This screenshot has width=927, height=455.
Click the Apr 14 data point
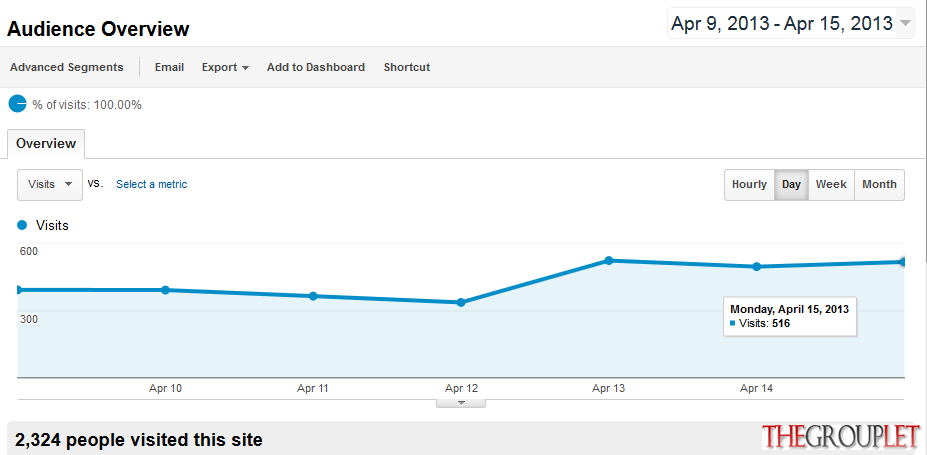(x=756, y=266)
